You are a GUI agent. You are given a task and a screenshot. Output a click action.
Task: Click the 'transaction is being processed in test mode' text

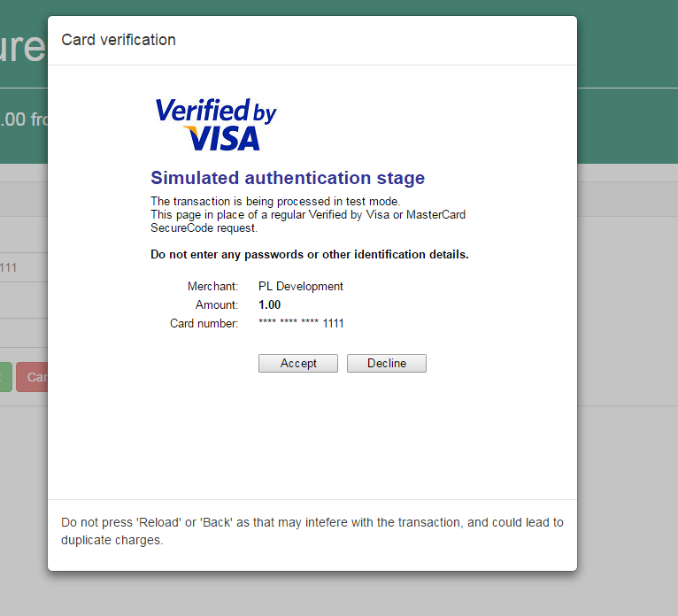click(275, 202)
